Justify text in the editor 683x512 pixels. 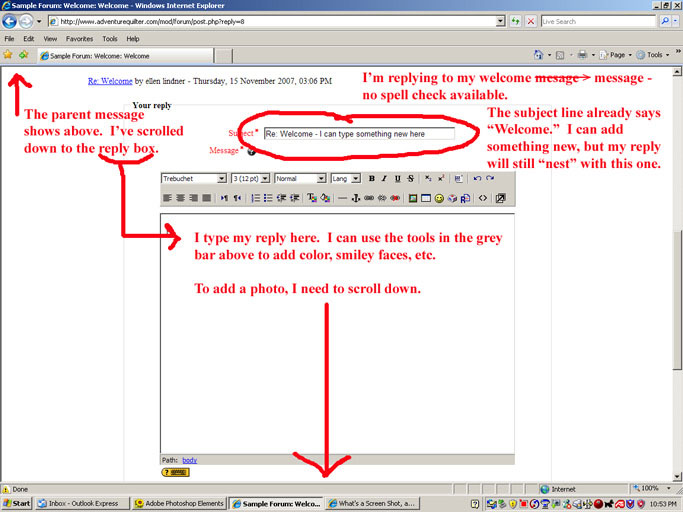tap(206, 198)
